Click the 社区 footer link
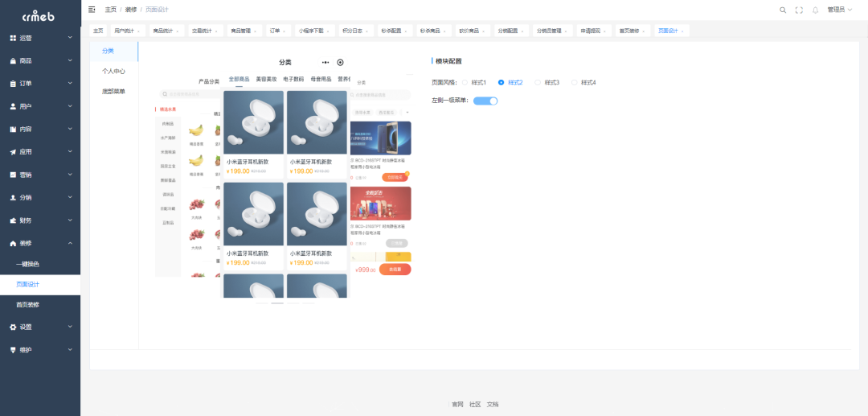This screenshot has width=868, height=416. 475,404
